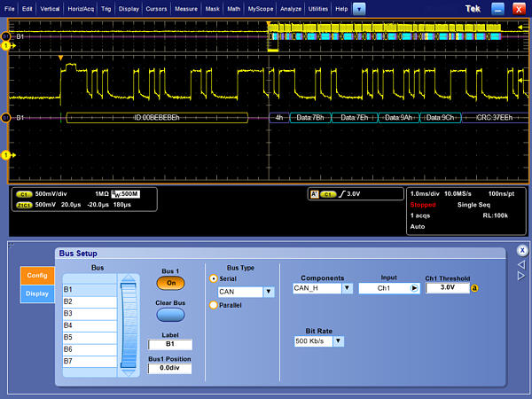Click the Ch1 Threshold knob assign icon
Image resolution: width=532 pixels, height=399 pixels.
point(474,288)
